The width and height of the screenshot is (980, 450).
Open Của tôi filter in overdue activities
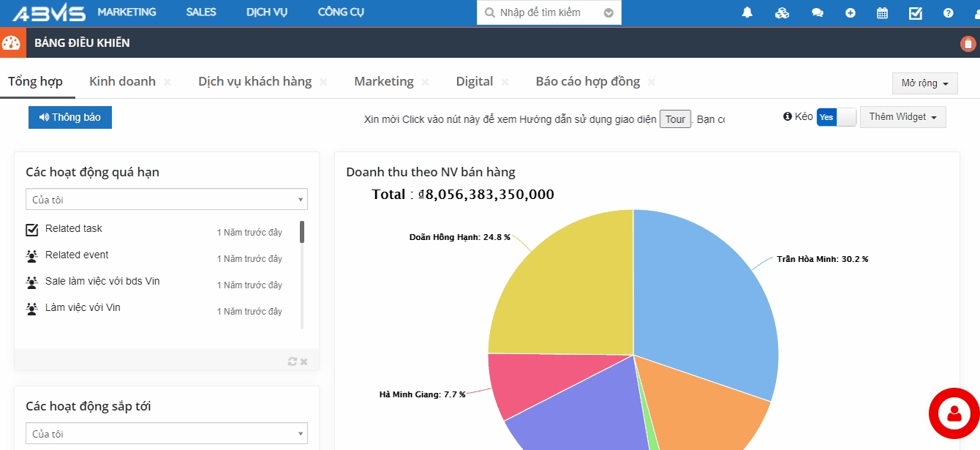pos(167,200)
